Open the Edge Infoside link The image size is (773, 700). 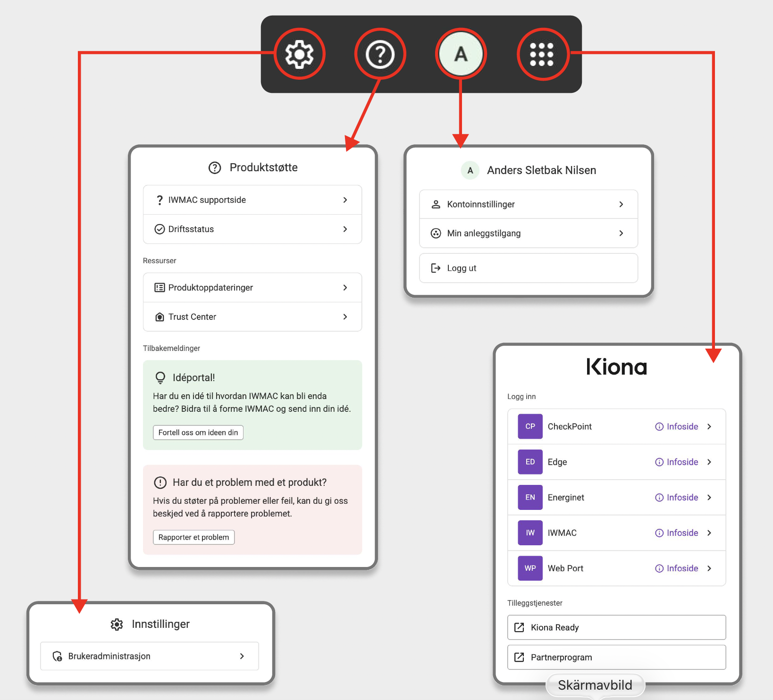pos(677,462)
